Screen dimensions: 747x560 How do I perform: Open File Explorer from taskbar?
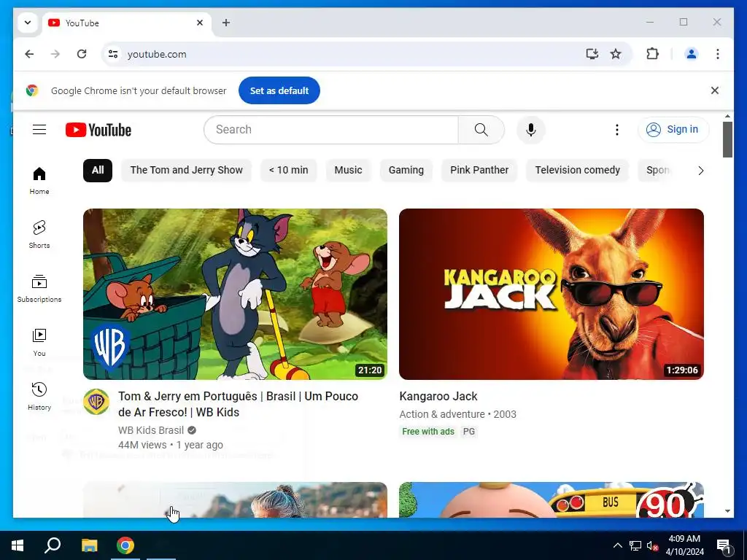pos(89,545)
